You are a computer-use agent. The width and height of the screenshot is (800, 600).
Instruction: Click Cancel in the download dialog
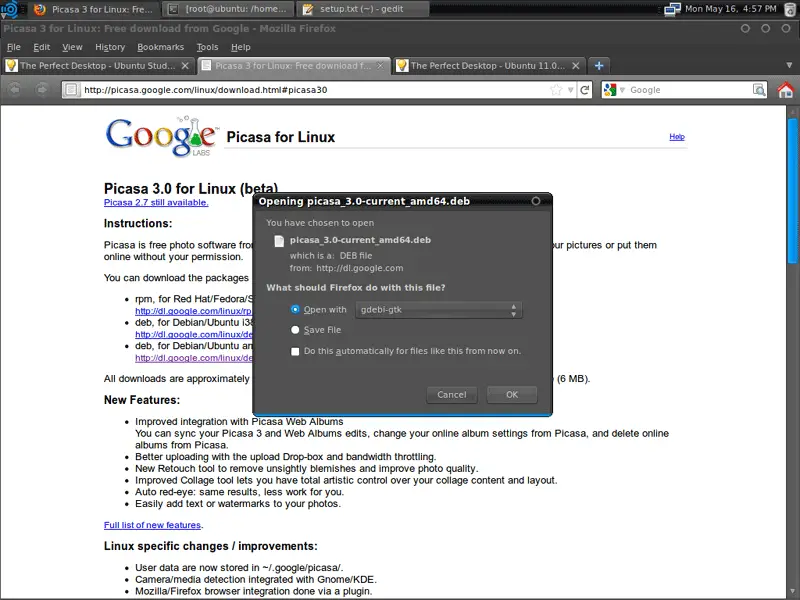click(452, 395)
